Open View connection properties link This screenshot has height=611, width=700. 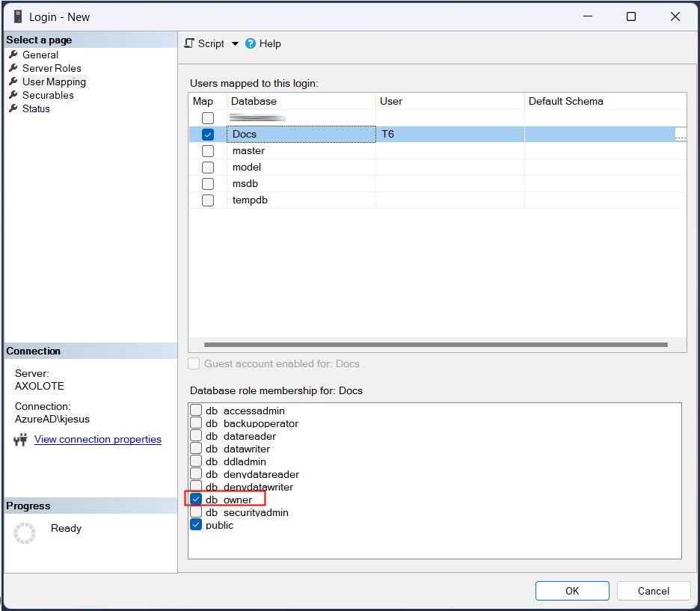point(98,439)
